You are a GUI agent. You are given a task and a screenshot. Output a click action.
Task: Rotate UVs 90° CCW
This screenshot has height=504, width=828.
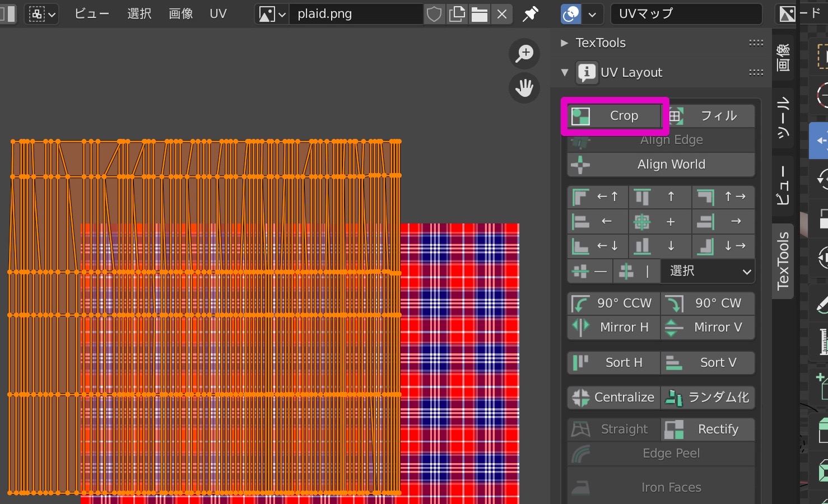pyautogui.click(x=613, y=303)
